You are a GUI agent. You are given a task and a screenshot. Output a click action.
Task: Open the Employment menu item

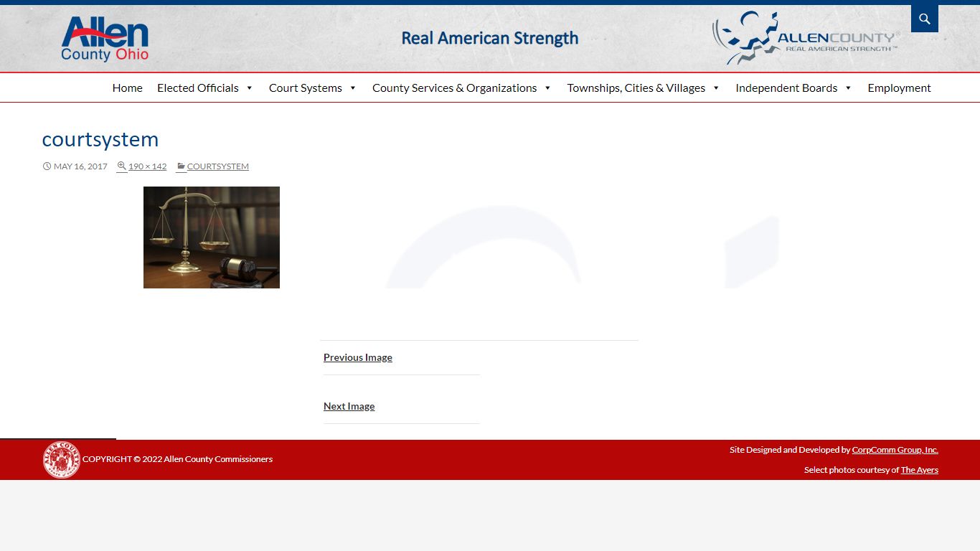coord(899,88)
